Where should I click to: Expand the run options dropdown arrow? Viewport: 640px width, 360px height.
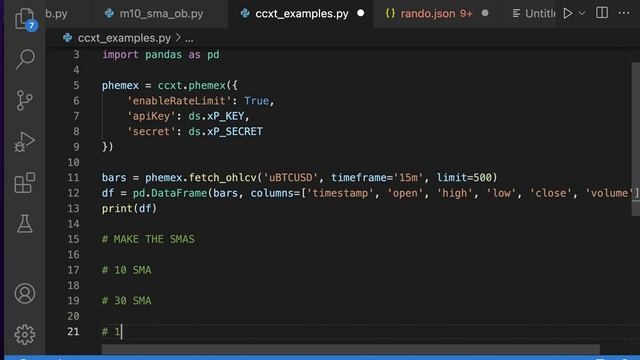(x=582, y=13)
